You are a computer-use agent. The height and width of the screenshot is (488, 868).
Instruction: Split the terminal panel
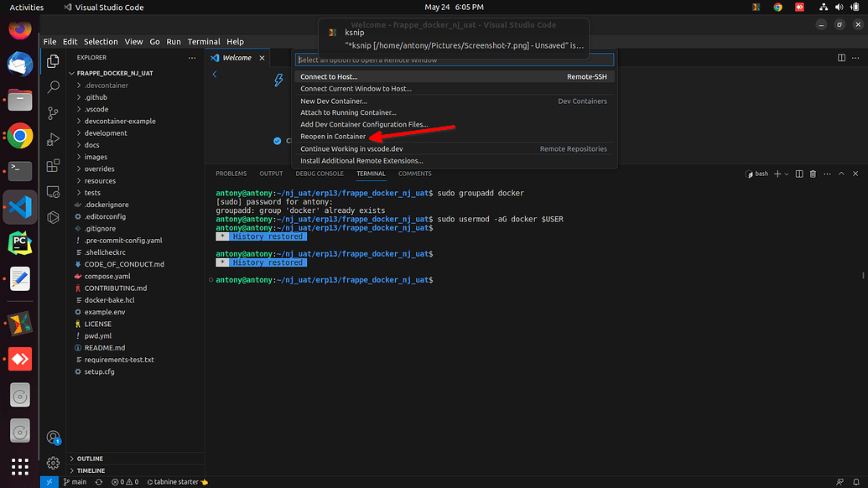coord(798,174)
